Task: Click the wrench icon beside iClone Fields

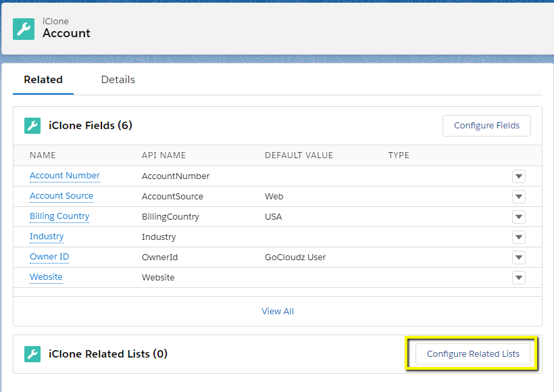Action: click(32, 126)
